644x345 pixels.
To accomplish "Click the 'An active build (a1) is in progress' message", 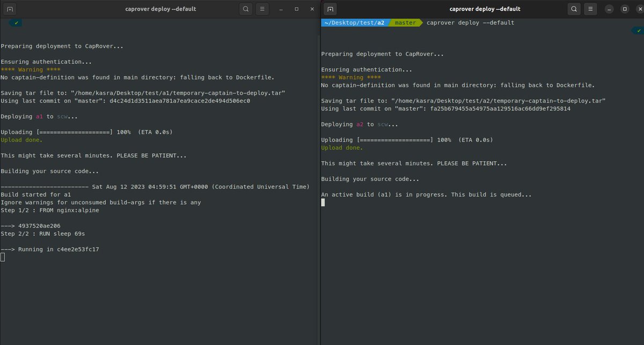I will (427, 195).
